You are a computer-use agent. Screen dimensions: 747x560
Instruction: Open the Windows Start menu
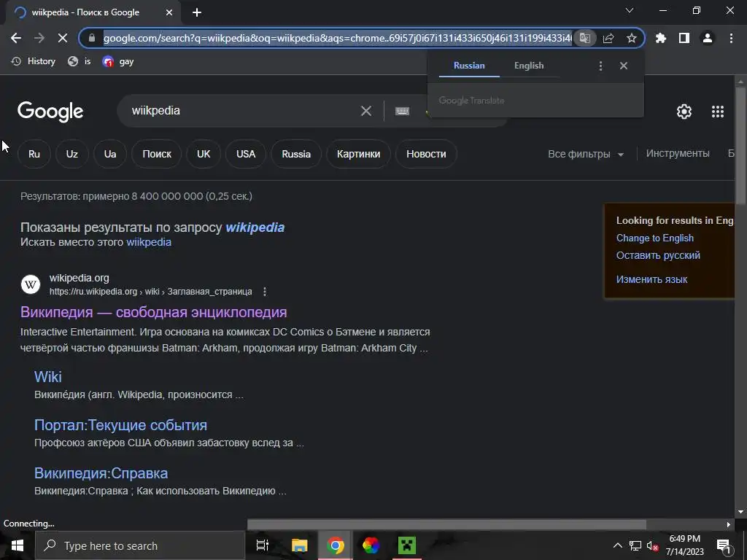[x=18, y=545]
